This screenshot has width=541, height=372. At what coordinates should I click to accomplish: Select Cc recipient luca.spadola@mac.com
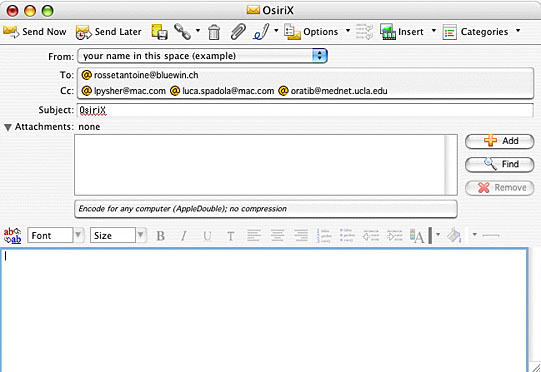(x=223, y=91)
